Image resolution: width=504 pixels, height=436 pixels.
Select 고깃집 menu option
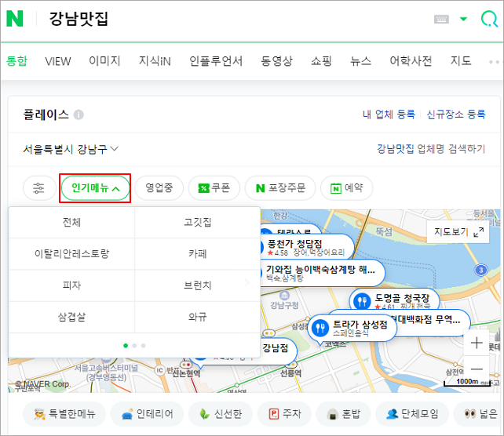point(197,222)
